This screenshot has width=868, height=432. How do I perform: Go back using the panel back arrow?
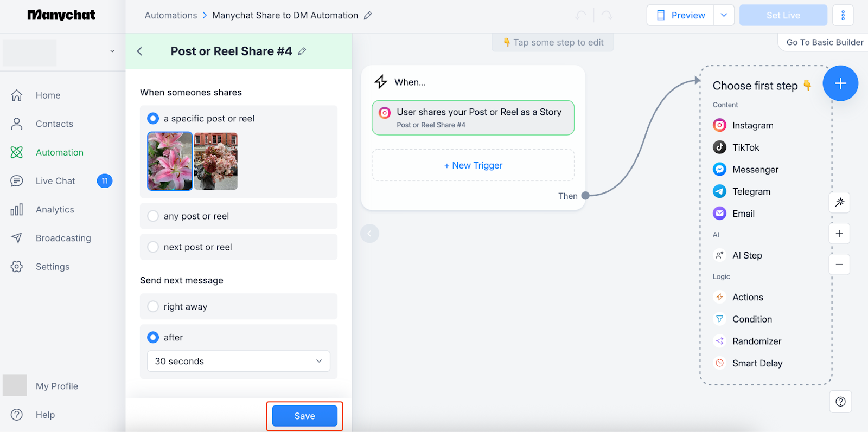139,51
